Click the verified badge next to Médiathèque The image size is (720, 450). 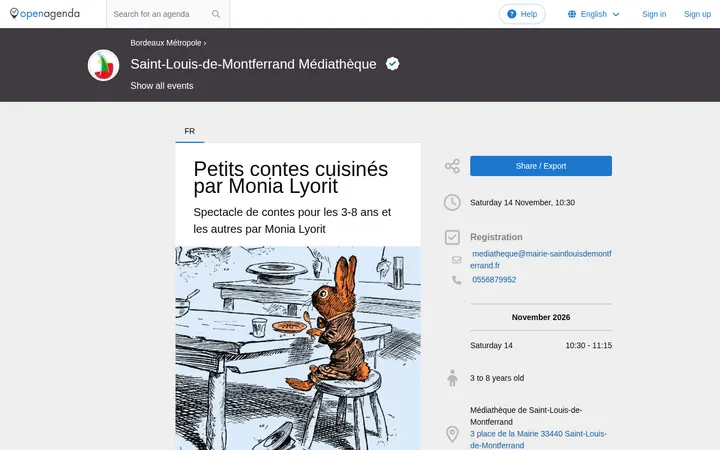click(x=393, y=64)
